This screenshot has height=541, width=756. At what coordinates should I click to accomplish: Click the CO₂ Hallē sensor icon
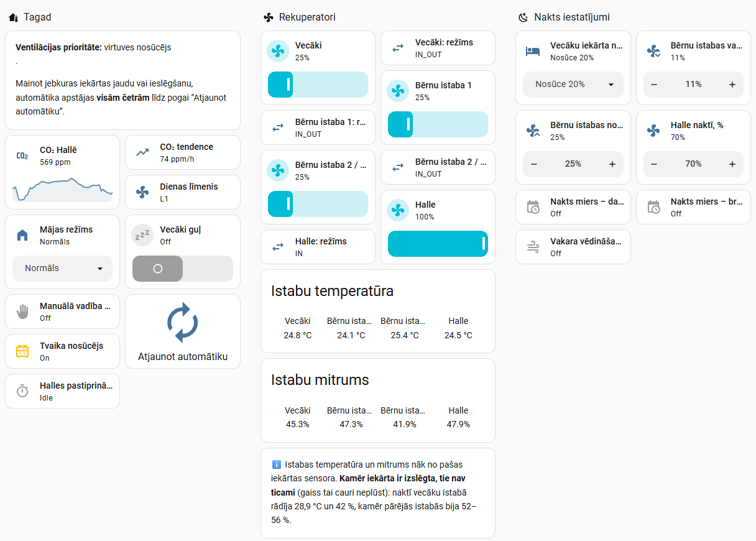pyautogui.click(x=22, y=156)
